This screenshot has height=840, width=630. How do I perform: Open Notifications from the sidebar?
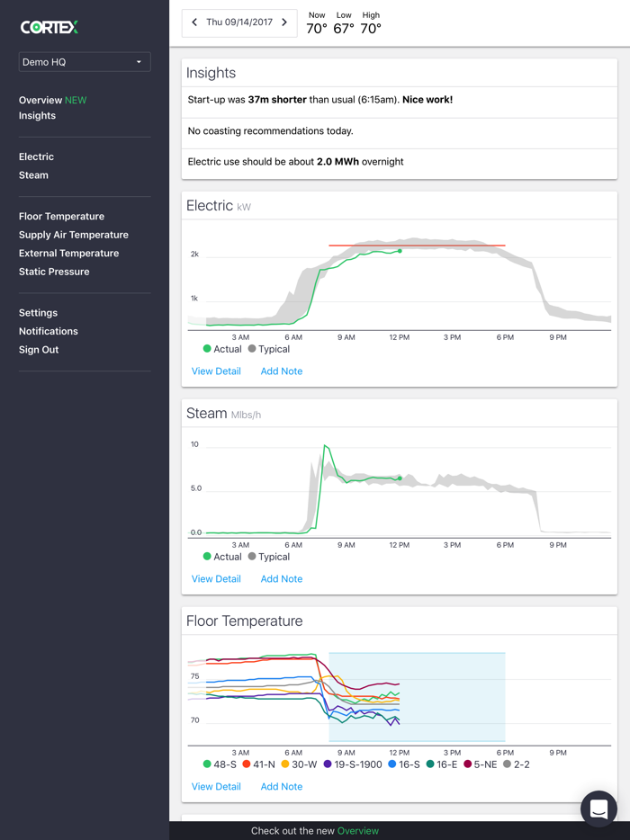click(x=49, y=331)
